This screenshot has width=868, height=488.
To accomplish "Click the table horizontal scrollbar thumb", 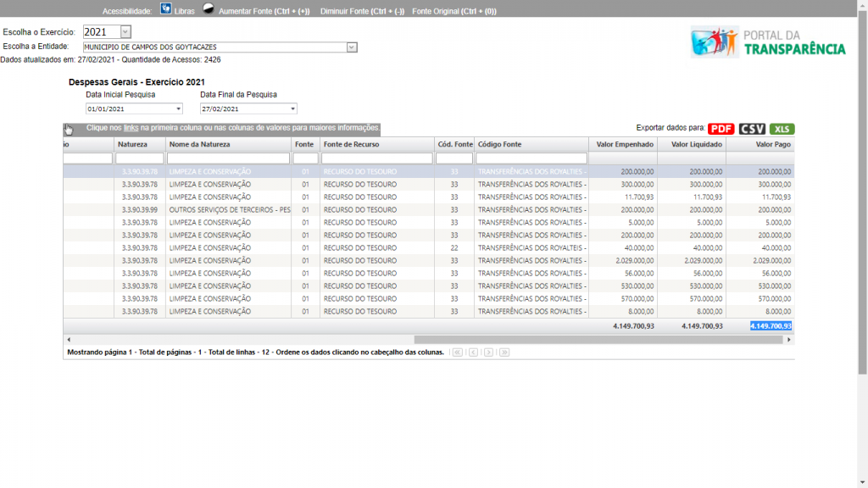I will coord(598,340).
